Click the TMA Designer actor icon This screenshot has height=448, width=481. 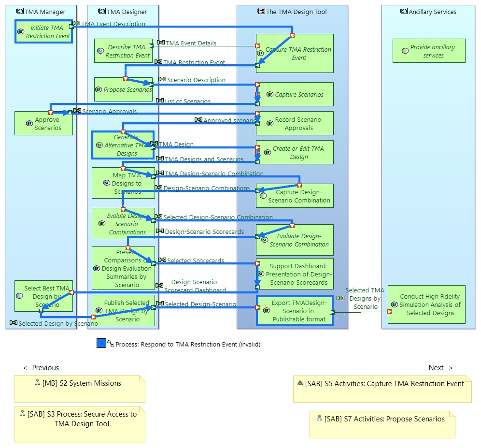point(102,12)
